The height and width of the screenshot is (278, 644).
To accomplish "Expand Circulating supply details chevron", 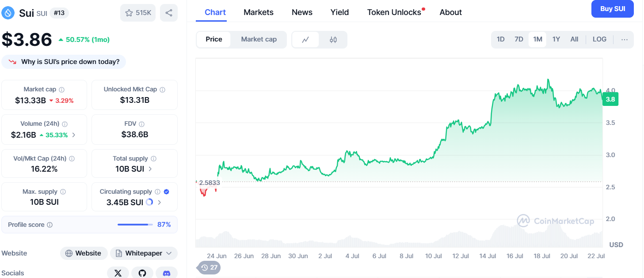I will tap(159, 203).
